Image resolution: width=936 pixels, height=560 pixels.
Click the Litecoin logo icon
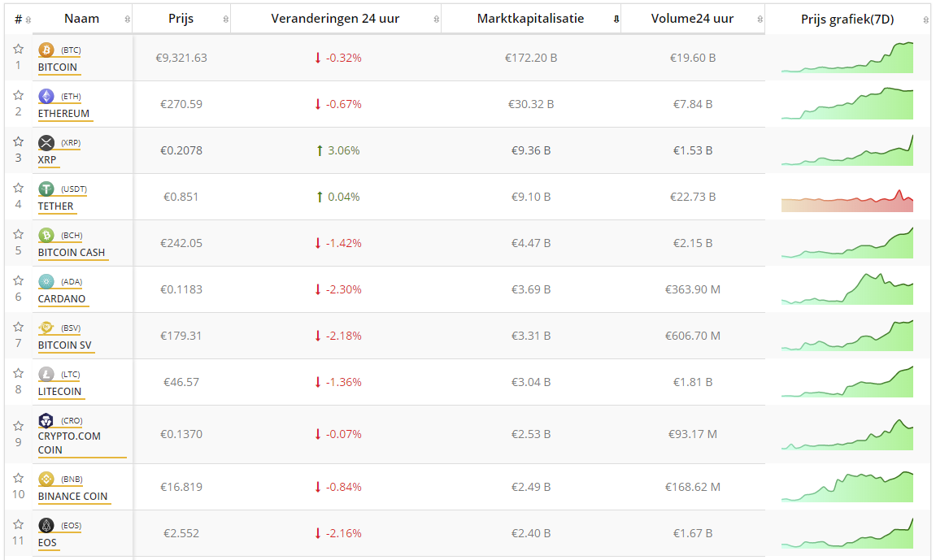(46, 375)
